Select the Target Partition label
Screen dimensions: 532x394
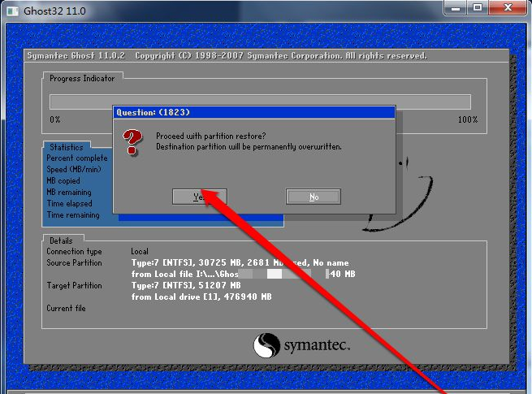tap(74, 286)
